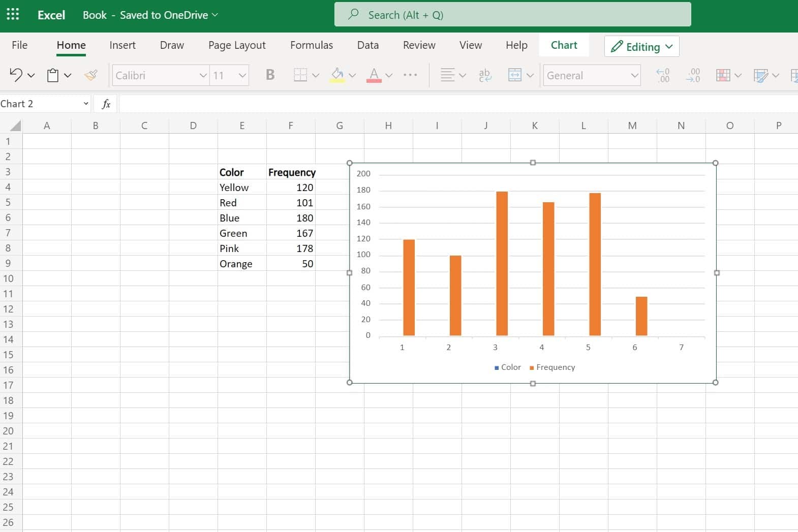Click the Increase Decimal icon
This screenshot has width=798, height=532.
[663, 75]
